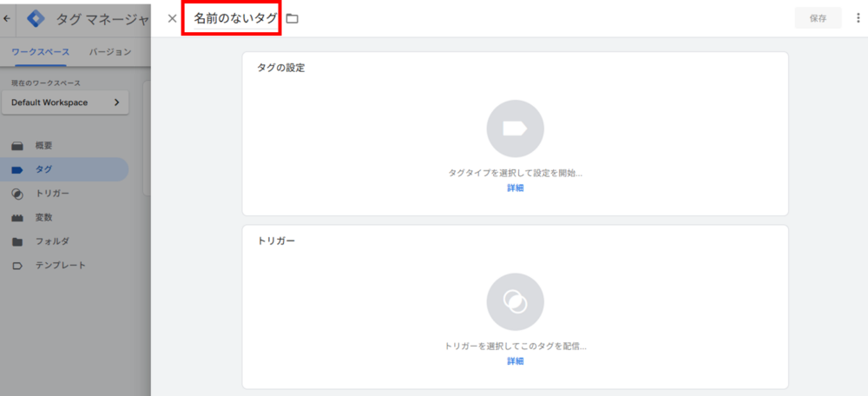
Task: Click the 名前のないタグ name field
Action: (x=235, y=18)
